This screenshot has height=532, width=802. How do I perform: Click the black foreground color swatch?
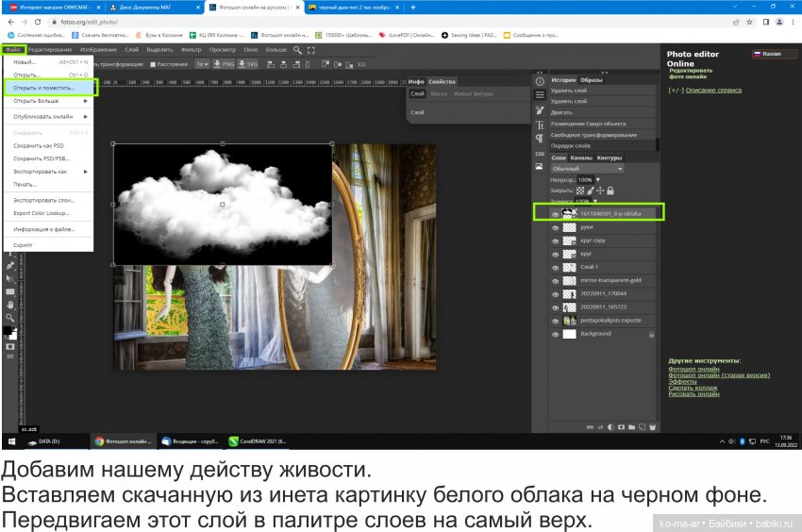point(8,331)
